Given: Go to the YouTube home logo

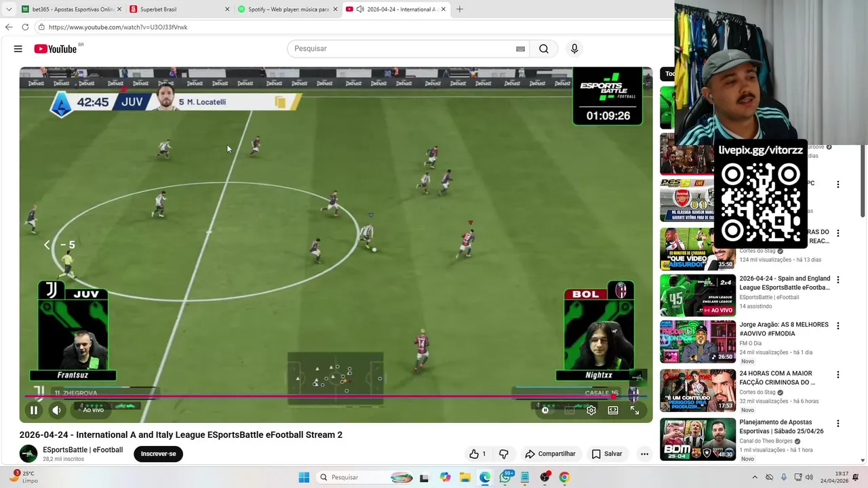Looking at the screenshot, I should tap(56, 49).
